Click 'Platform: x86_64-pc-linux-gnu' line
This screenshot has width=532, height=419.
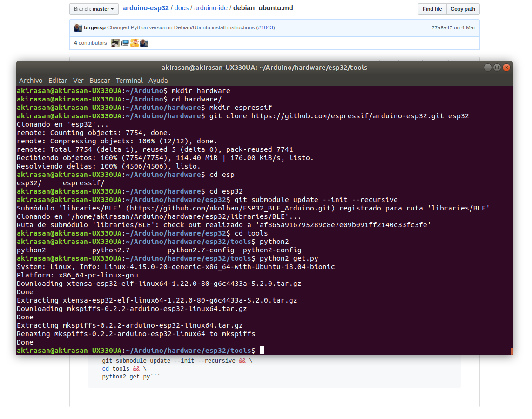77,275
